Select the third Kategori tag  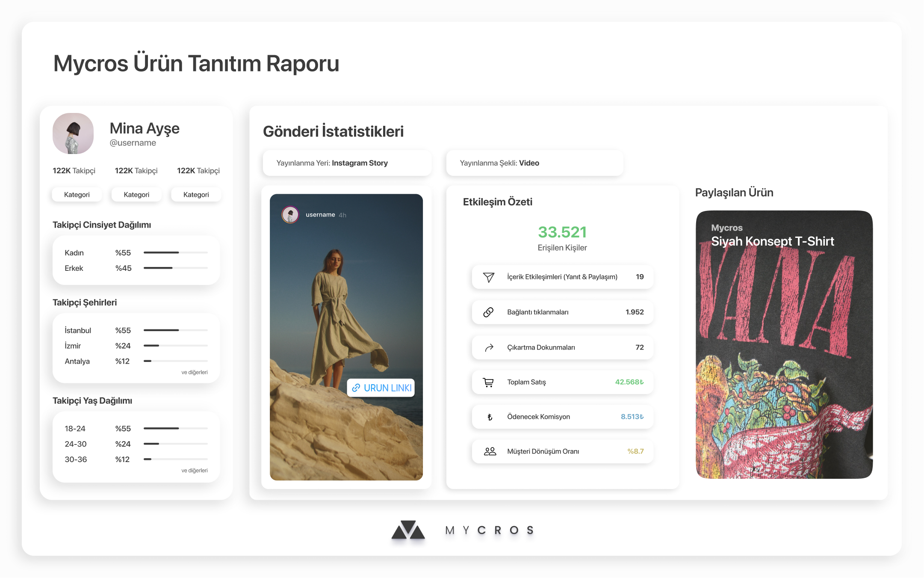tap(196, 195)
